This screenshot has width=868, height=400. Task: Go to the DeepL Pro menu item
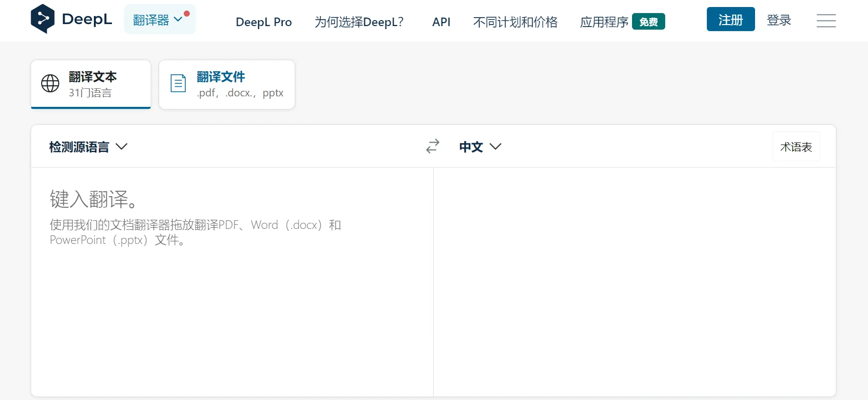click(x=264, y=22)
